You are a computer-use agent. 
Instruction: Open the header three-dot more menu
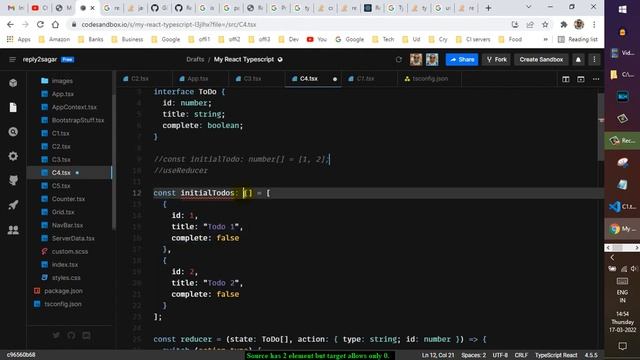594,60
